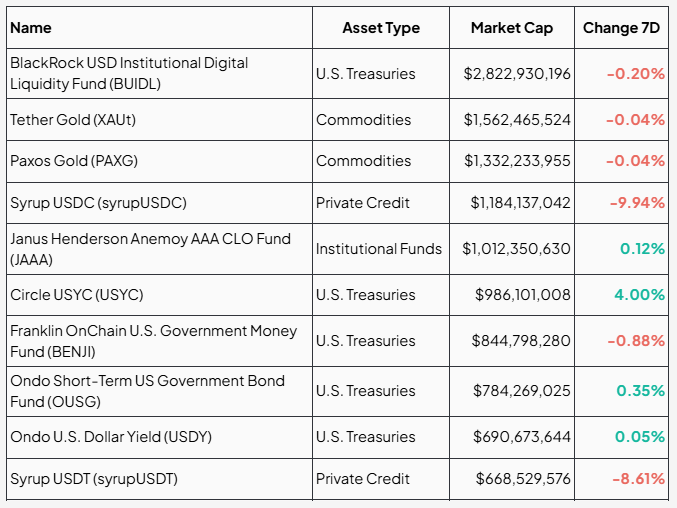Open the Circle USYC (USYC) entry
This screenshot has width=677, height=508.
(x=76, y=295)
